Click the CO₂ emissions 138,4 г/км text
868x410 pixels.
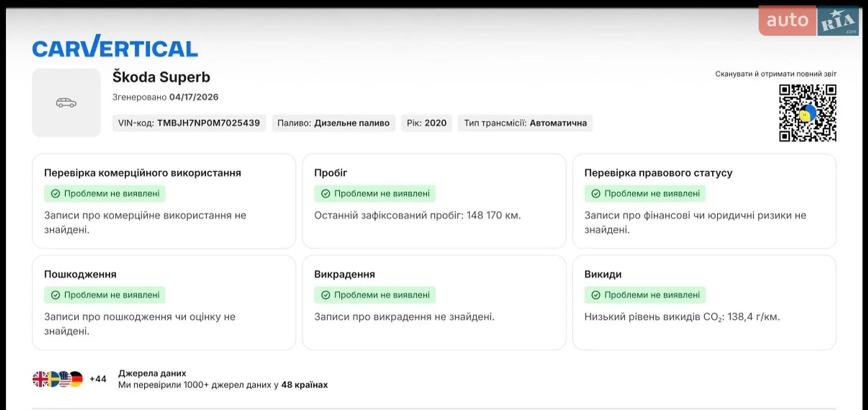(x=682, y=317)
